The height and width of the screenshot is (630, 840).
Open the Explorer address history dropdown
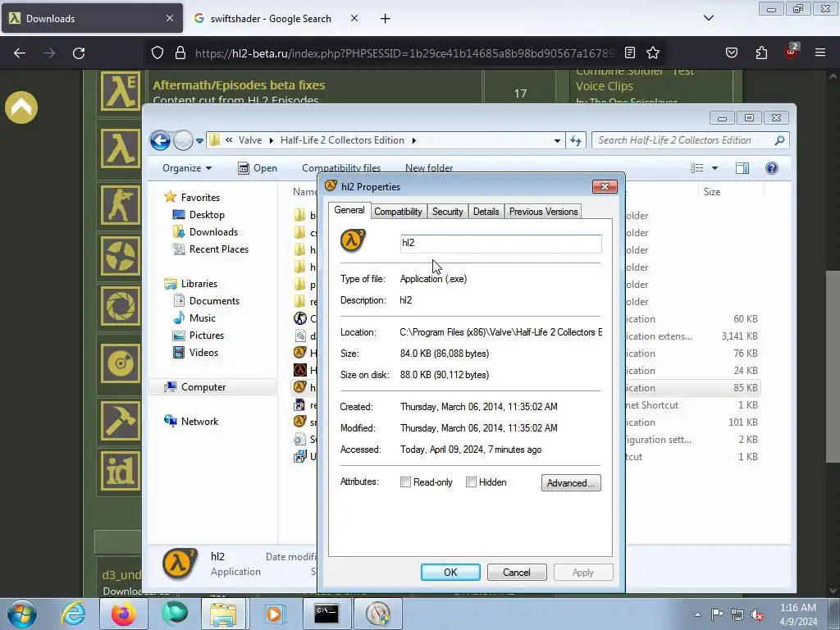click(557, 140)
